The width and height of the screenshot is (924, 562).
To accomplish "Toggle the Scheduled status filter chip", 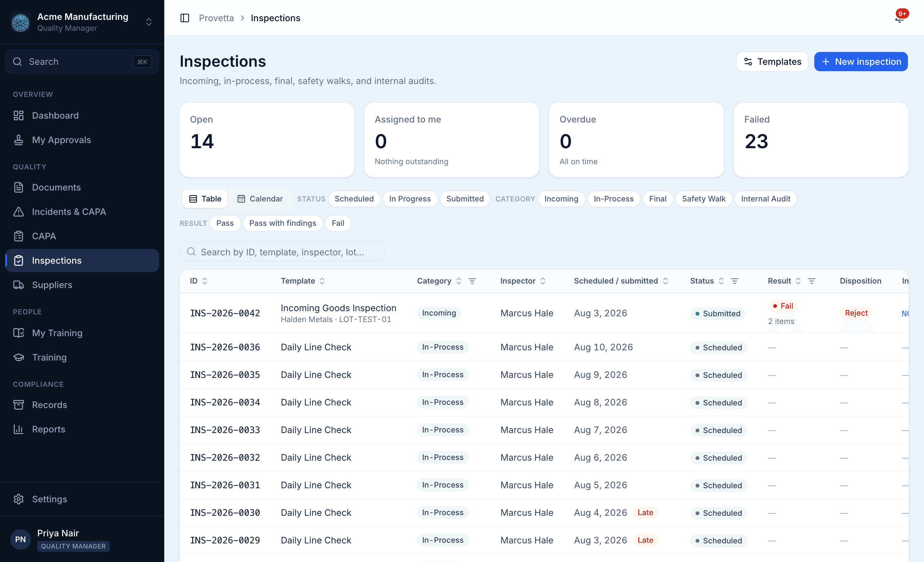I will 354,199.
